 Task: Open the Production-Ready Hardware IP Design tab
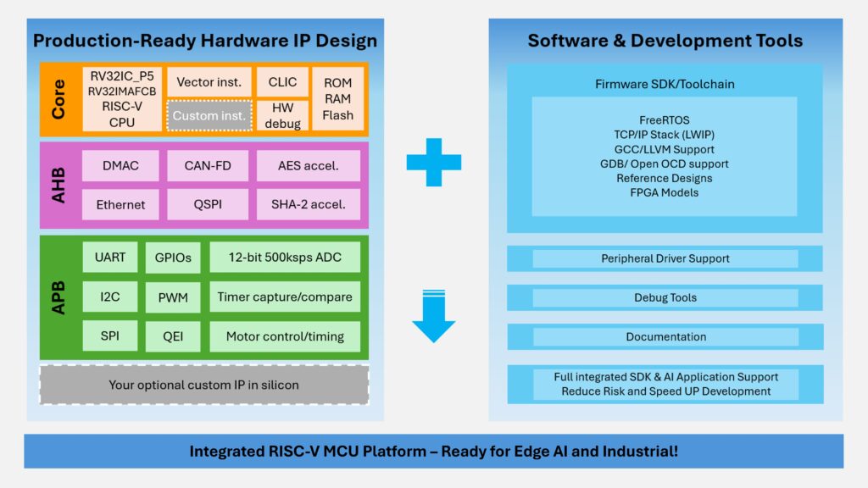[206, 40]
